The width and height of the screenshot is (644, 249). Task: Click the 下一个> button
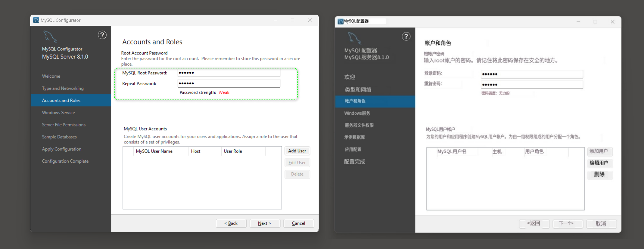568,224
